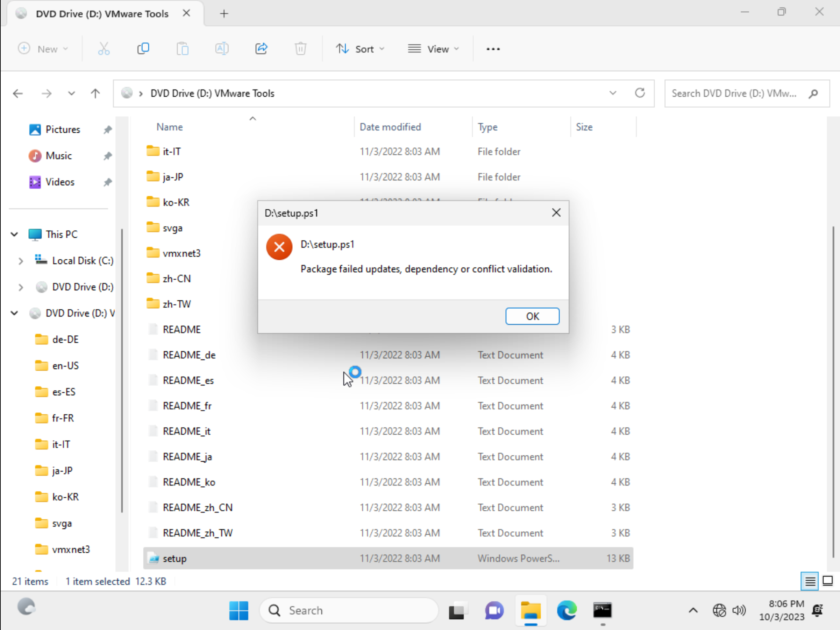Screen dimensions: 840x630
Task: Open the See more ellipsis menu
Action: pyautogui.click(x=492, y=49)
